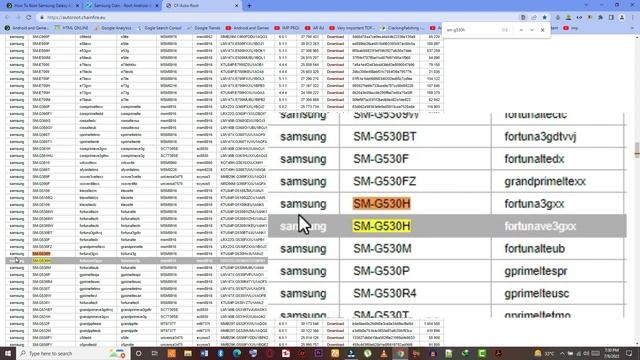Viewport: 640px width, 360px height.
Task: Switch to the How To Root Samsung Galaxy tab
Action: tap(42, 6)
